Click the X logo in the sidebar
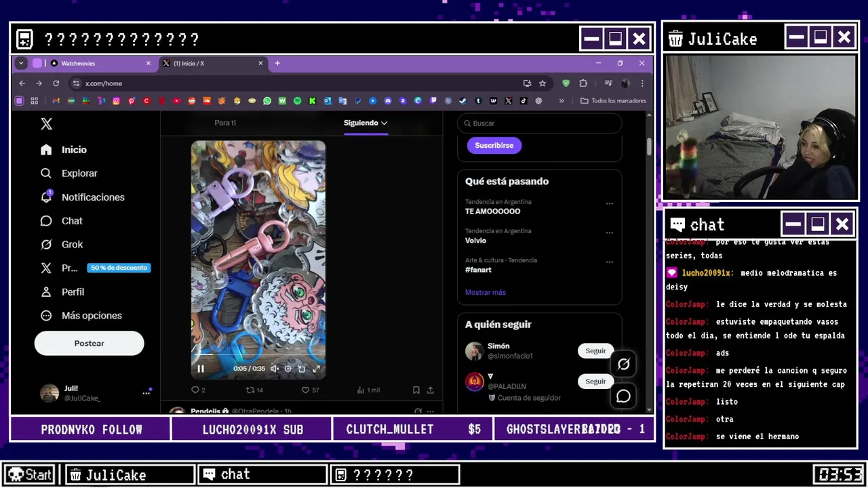868x488 pixels. click(x=46, y=124)
